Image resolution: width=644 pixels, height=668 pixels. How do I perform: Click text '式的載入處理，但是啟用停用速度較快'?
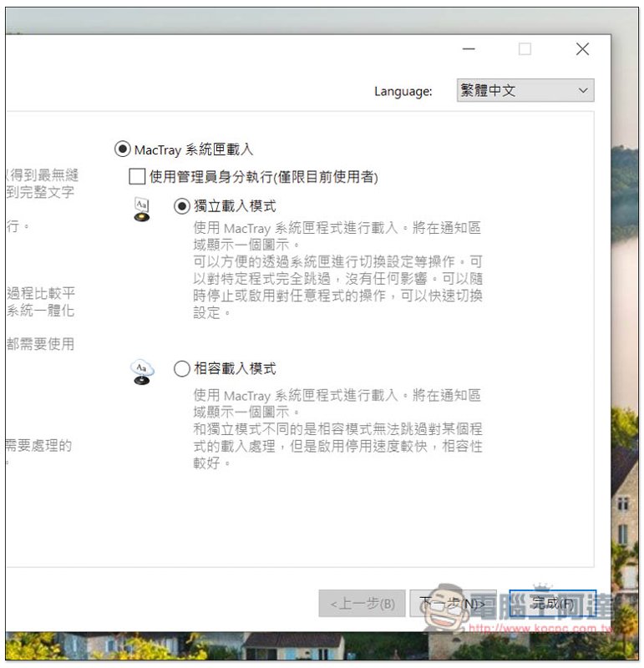(310, 446)
